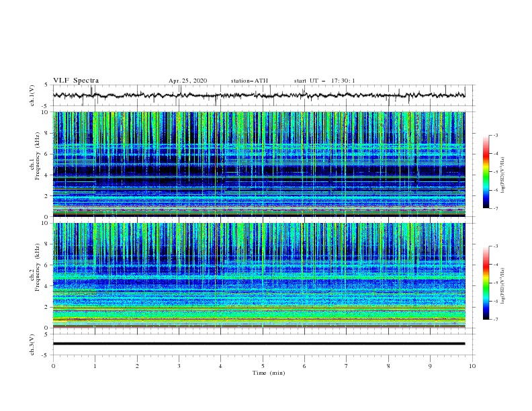
Task: Select the log(PSD) label beside ch.1 colorbar
Action: [x=503, y=175]
